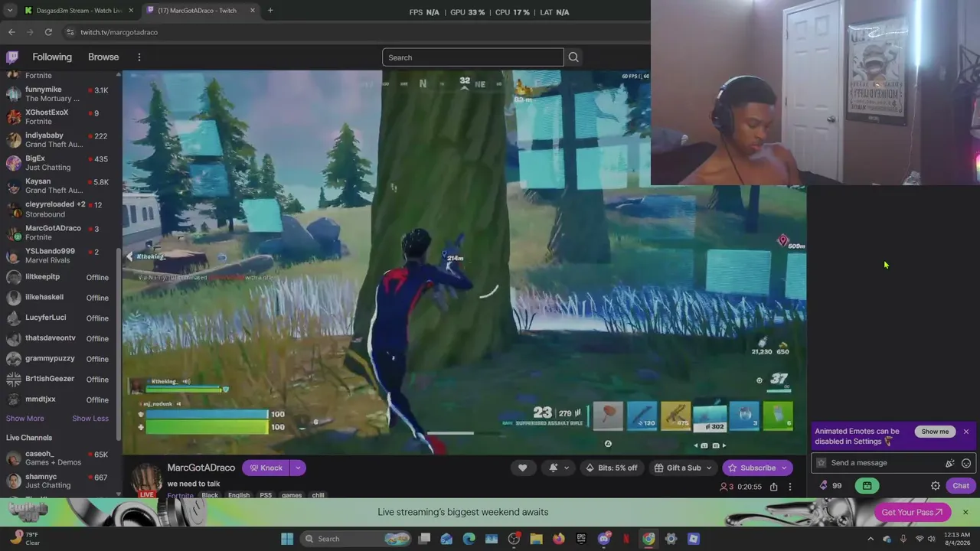Toggle the follow heart button
This screenshot has height=551, width=980.
(523, 468)
